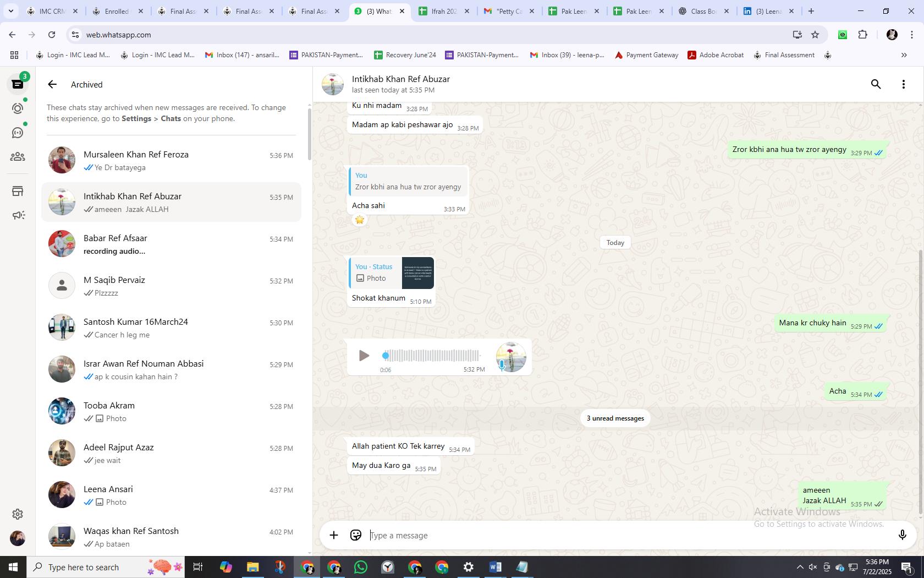This screenshot has width=924, height=578.
Task: Open the archived box icon in sidebar
Action: 18,191
